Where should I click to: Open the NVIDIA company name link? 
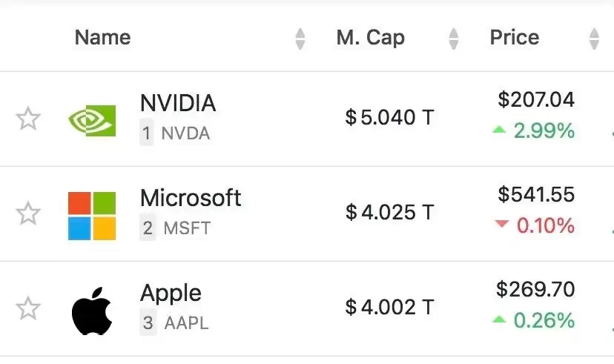pyautogui.click(x=178, y=103)
